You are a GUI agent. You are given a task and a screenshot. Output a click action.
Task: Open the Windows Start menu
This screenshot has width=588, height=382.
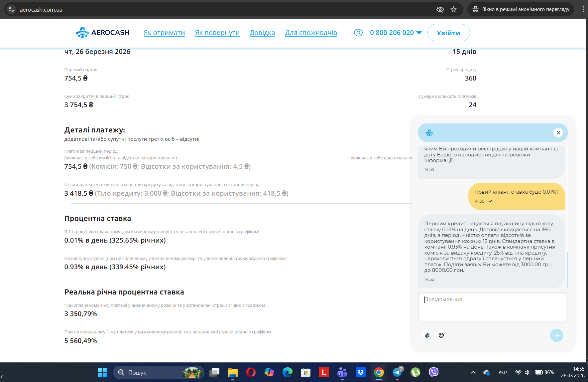(102, 372)
